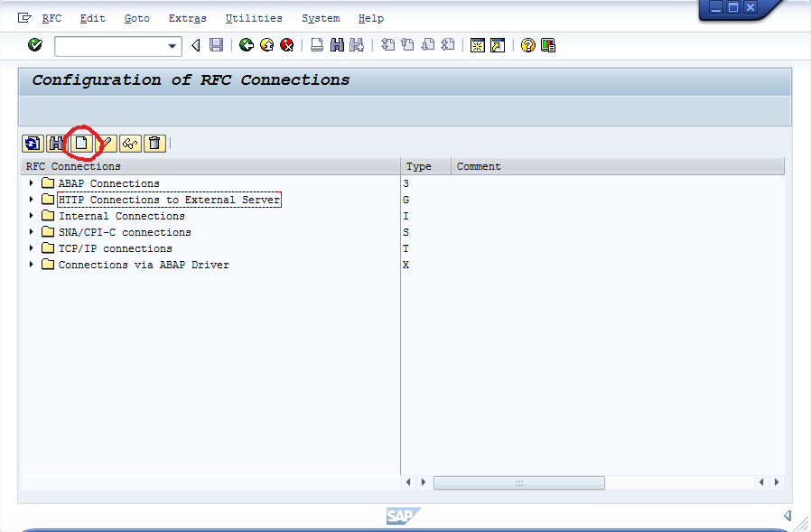Viewport: 811px width, 532px height.
Task: Expand the ABAP Connections folder
Action: (x=32, y=183)
